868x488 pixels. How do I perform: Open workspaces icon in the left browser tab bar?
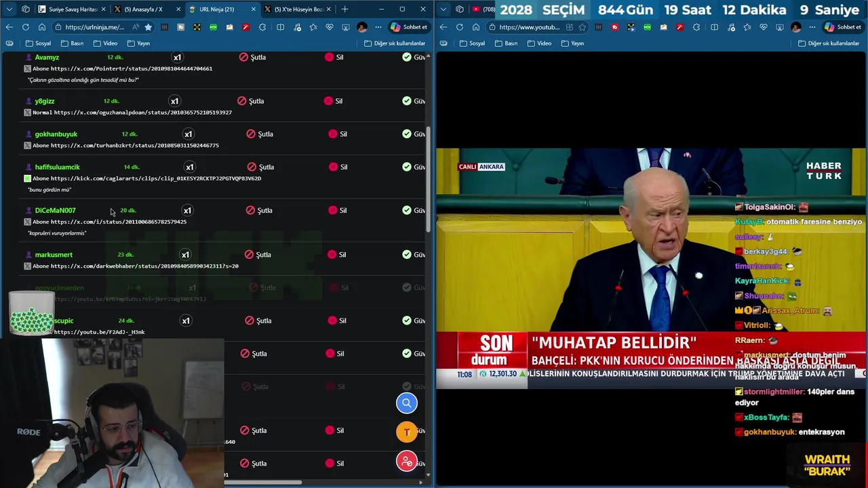(25, 9)
